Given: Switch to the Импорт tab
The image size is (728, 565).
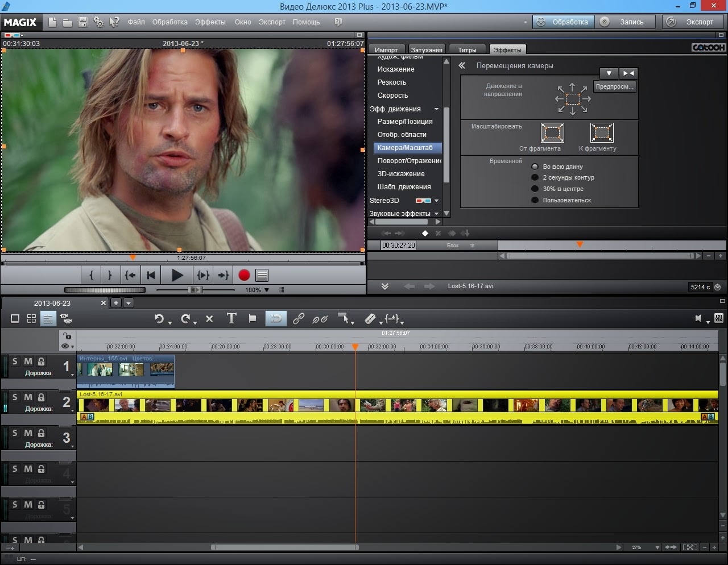Looking at the screenshot, I should click(387, 49).
